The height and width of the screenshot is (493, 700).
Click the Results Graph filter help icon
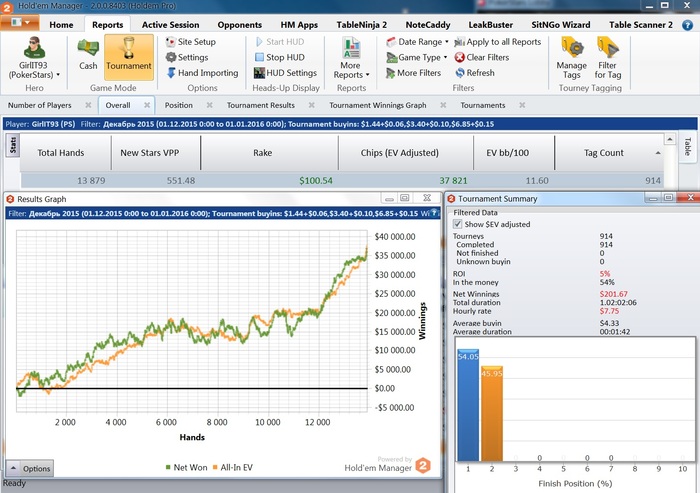pyautogui.click(x=433, y=213)
